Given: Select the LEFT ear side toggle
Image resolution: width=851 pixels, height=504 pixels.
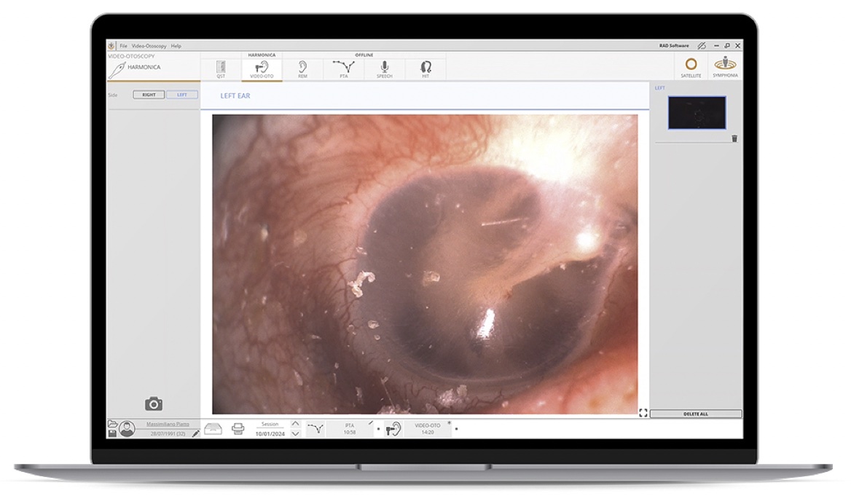Looking at the screenshot, I should (182, 95).
